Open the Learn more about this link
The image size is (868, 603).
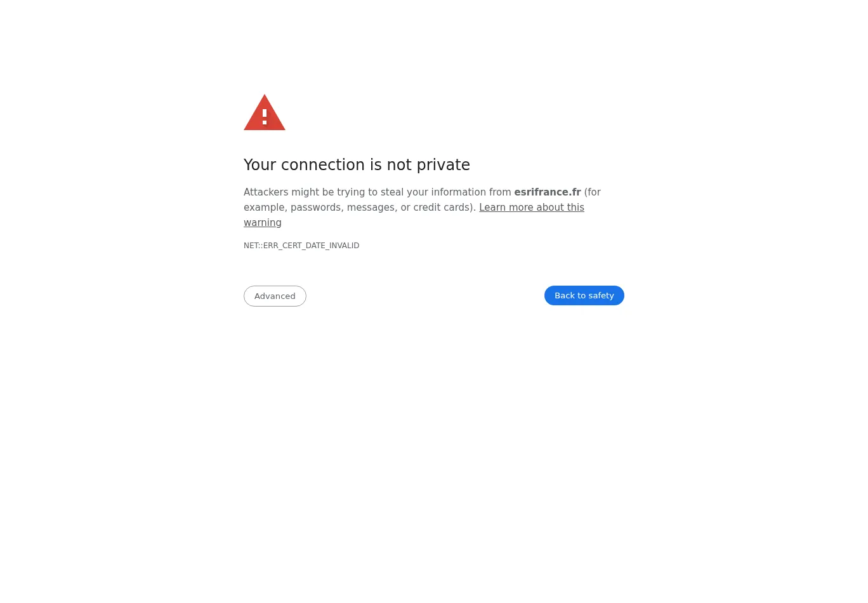(532, 208)
